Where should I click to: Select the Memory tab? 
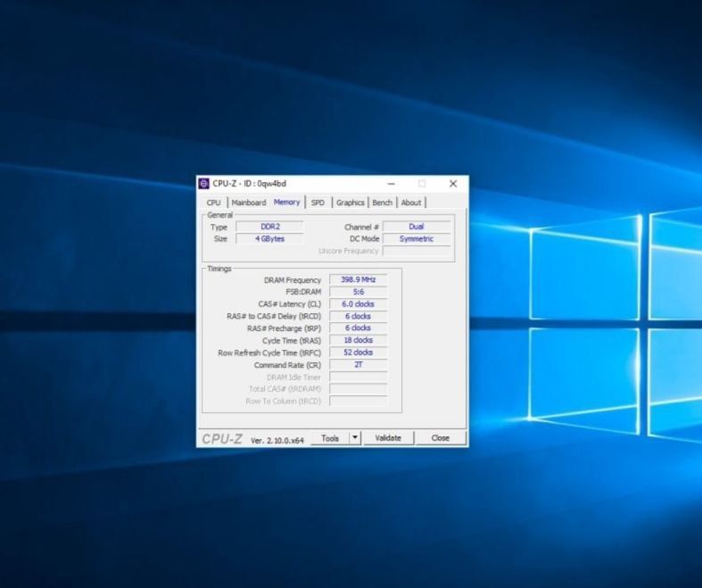point(286,202)
